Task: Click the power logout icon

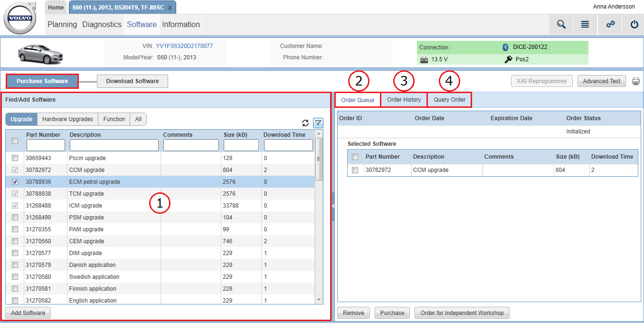Action: click(635, 24)
